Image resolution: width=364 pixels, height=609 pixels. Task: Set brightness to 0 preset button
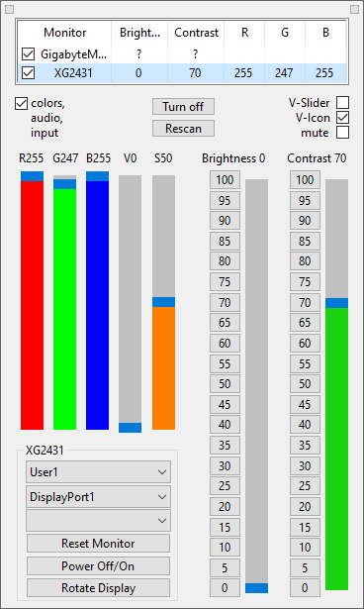coord(225,587)
